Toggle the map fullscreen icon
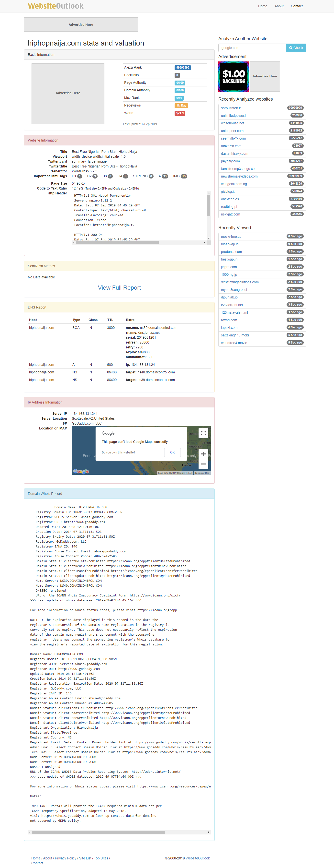Image resolution: width=334 pixels, height=868 pixels. pos(203,433)
